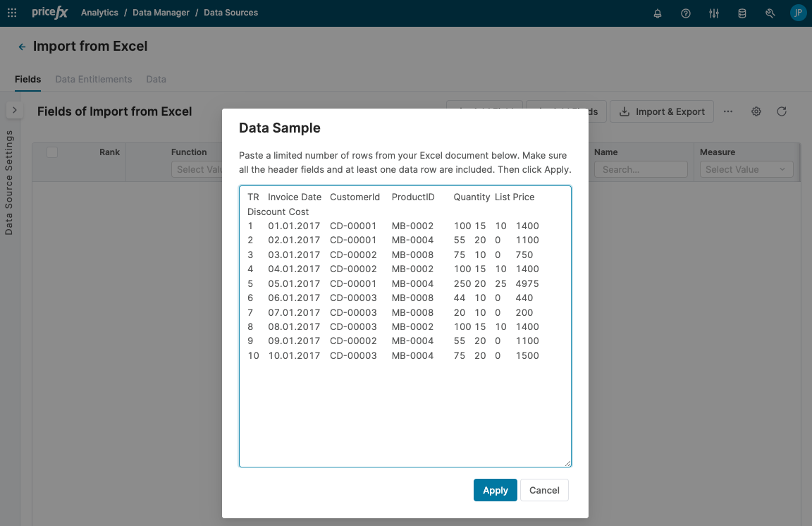Click the database icon in top bar
The image size is (812, 526).
tap(742, 13)
